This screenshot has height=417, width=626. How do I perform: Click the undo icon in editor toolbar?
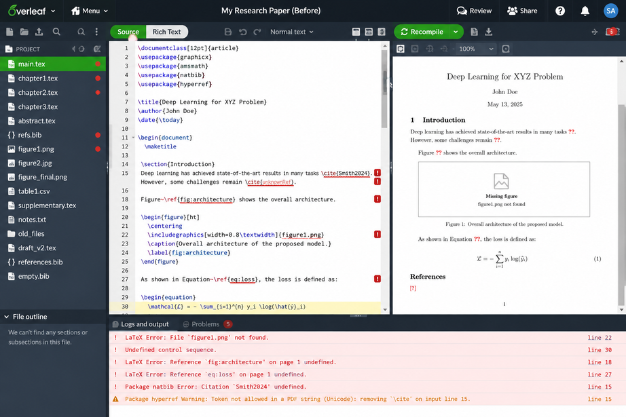click(x=243, y=32)
